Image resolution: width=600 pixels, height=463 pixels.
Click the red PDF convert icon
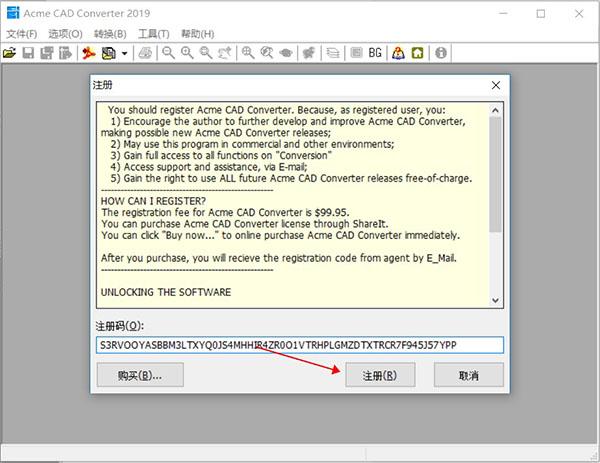pyautogui.click(x=89, y=53)
